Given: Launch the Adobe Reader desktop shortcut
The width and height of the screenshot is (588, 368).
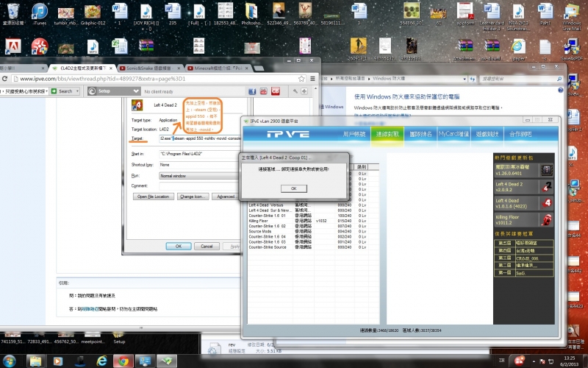Looking at the screenshot, I should click(12, 46).
